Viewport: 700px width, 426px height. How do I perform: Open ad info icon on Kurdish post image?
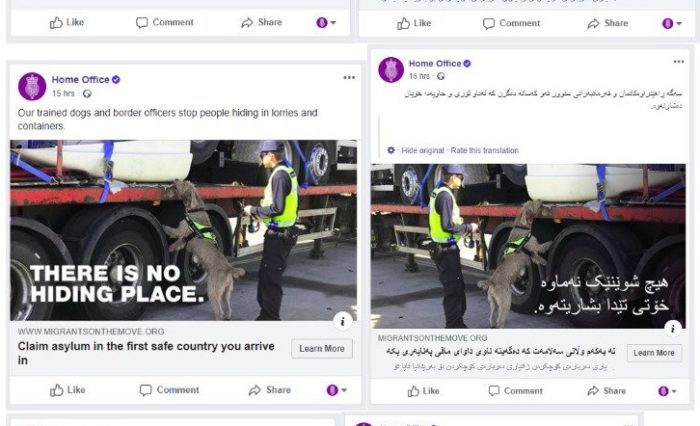pos(672,328)
